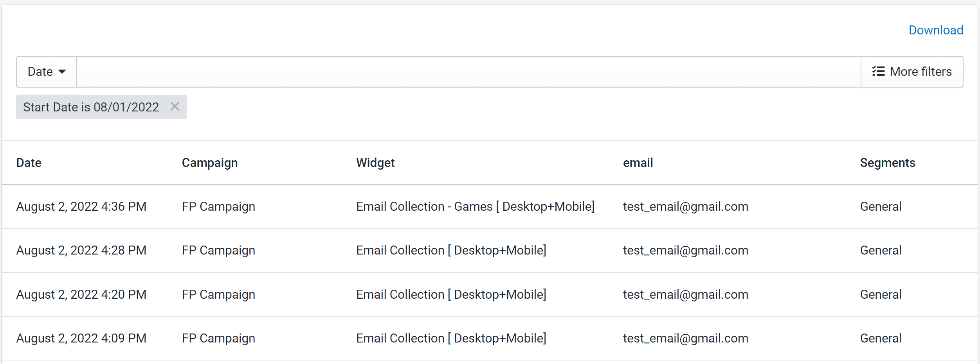Click the Widget column header

[375, 163]
